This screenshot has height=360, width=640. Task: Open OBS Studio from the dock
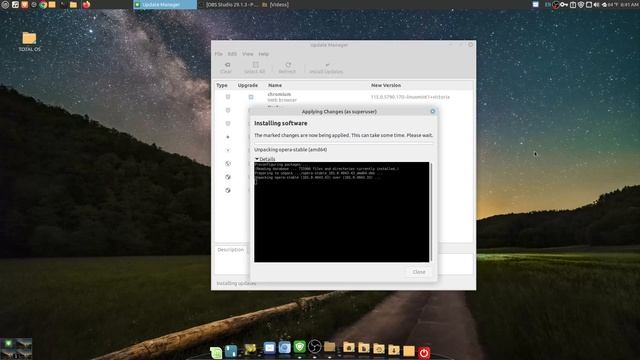[x=314, y=347]
